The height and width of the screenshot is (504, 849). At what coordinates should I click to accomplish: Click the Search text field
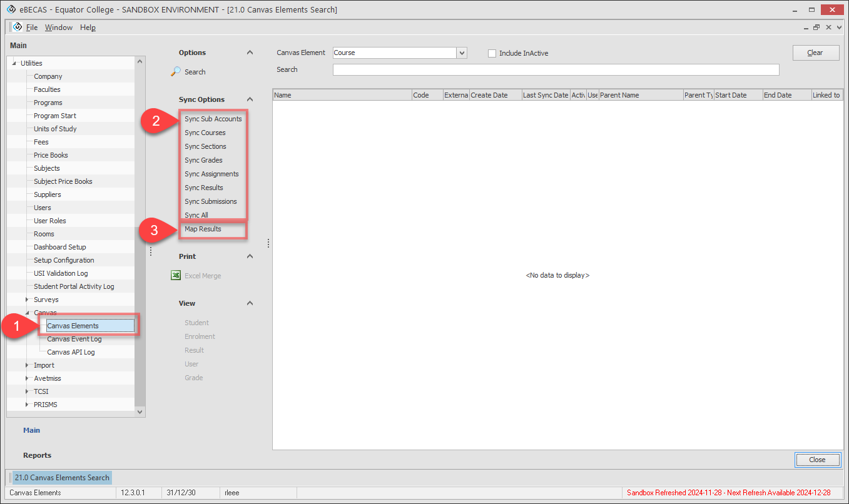pyautogui.click(x=556, y=70)
